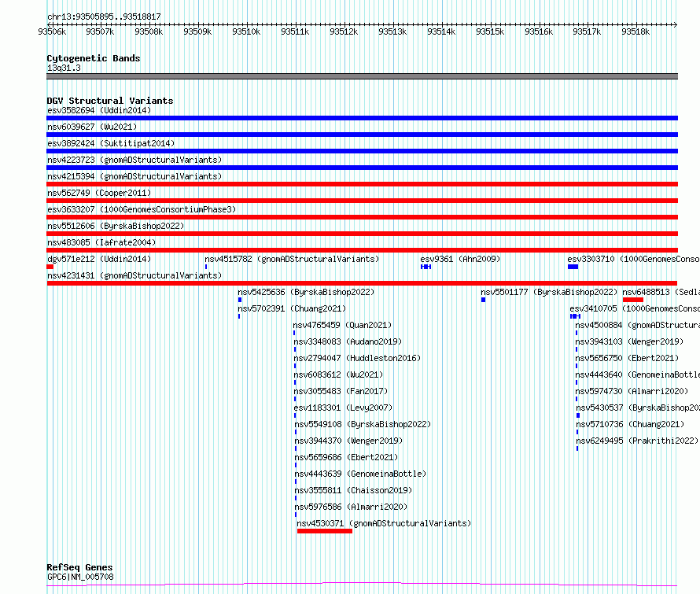Open the nsv3944370 (Wenger2019) label
Viewport: 700px width, 594px height.
pos(348,441)
